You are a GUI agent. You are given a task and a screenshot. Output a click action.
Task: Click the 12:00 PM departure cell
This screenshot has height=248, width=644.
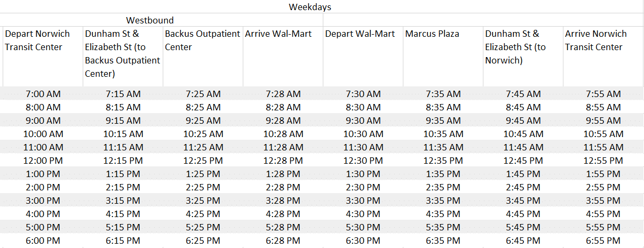[x=43, y=161]
